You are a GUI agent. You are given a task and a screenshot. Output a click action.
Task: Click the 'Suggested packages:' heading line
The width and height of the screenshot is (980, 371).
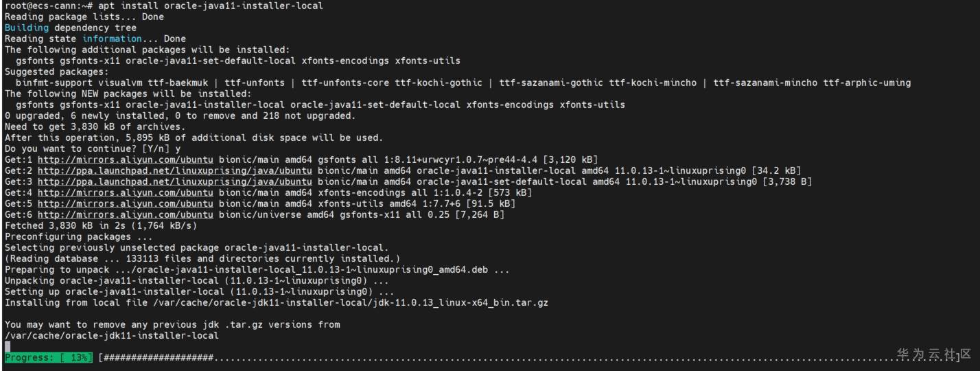click(56, 71)
